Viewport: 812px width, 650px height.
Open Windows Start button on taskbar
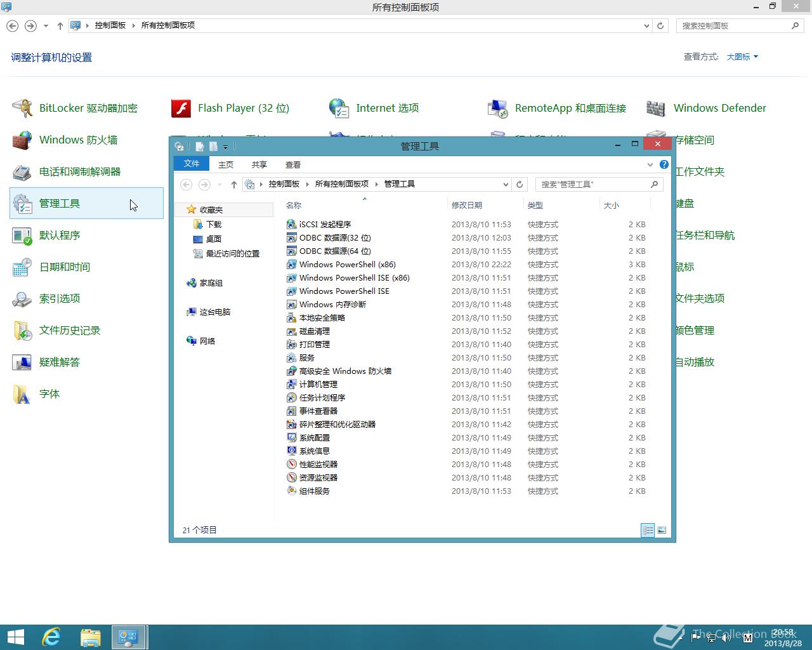16,637
